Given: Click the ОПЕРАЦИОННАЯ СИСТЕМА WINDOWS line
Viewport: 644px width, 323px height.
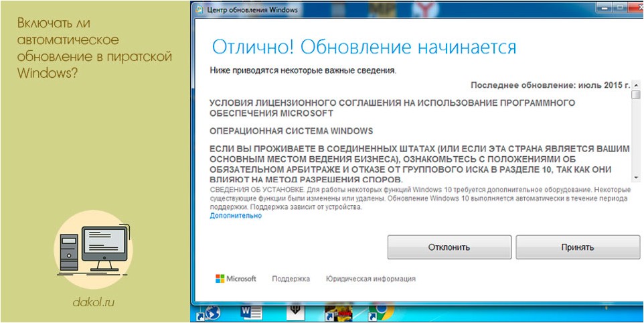Looking at the screenshot, I should coord(291,131).
